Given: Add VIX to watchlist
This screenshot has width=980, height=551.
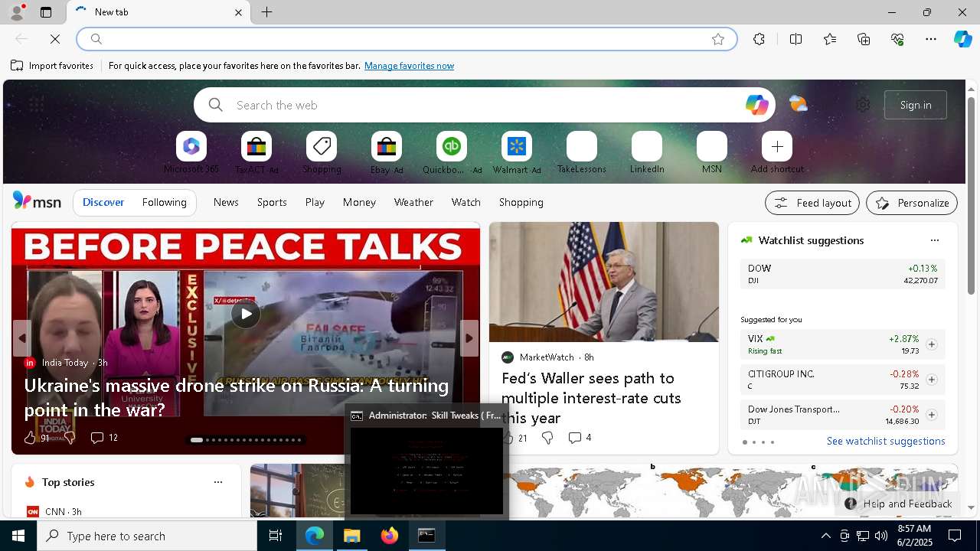Looking at the screenshot, I should 931,344.
